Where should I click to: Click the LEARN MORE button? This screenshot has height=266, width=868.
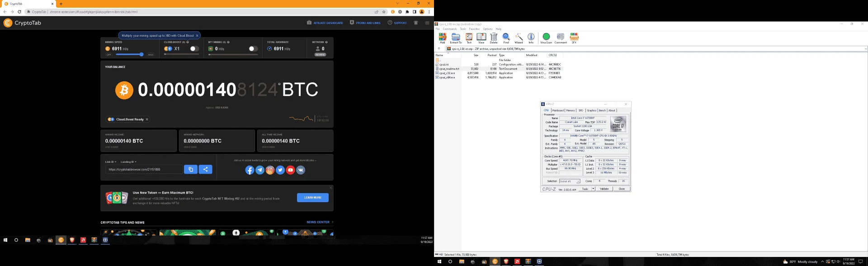click(313, 197)
